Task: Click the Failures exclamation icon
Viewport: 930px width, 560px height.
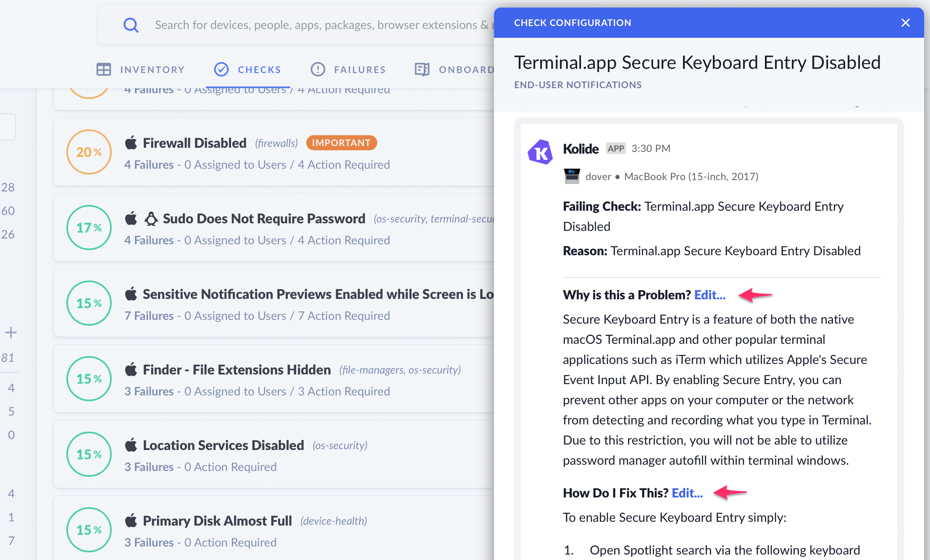Action: tap(318, 69)
